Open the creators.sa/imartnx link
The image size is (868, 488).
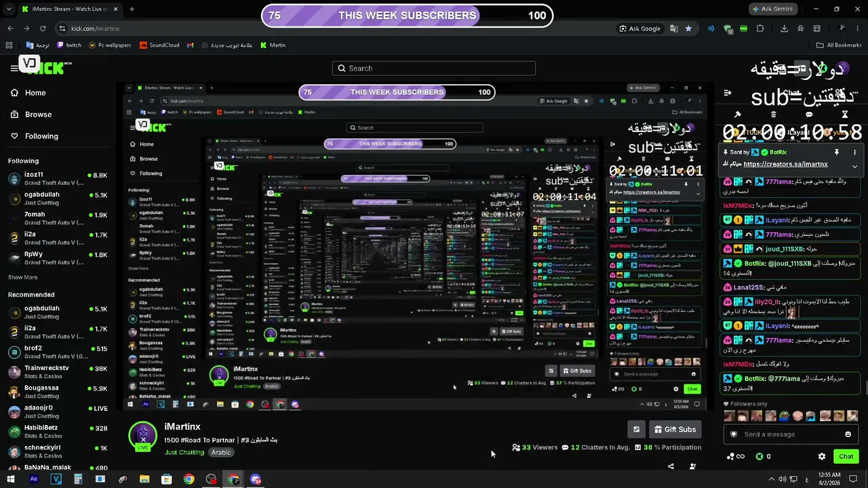click(785, 164)
